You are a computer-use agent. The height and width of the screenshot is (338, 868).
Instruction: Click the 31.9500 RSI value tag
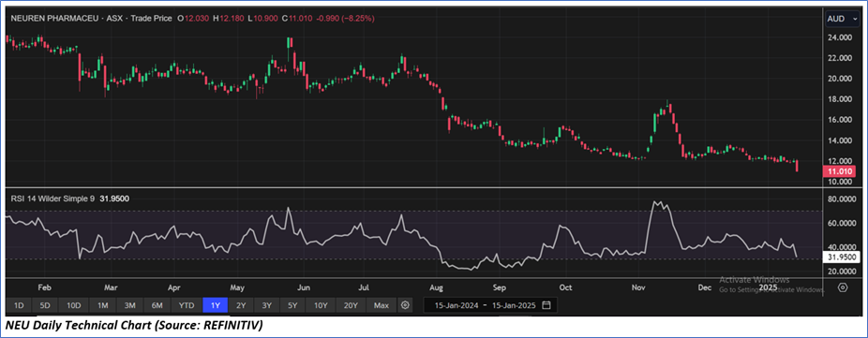(x=843, y=257)
